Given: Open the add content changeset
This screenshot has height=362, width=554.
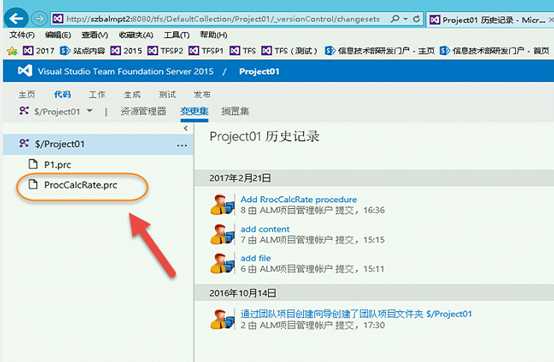Looking at the screenshot, I should coord(265,229).
